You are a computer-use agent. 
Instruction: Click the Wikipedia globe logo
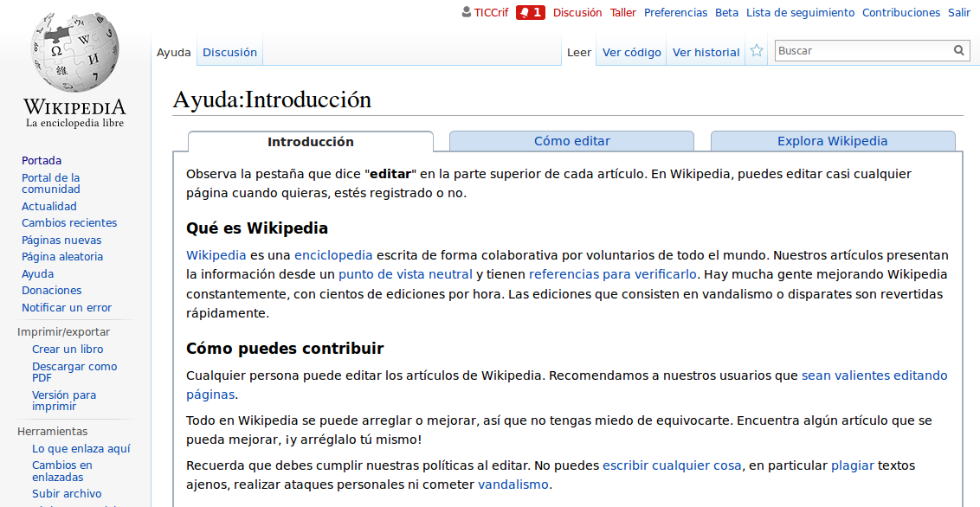(74, 54)
